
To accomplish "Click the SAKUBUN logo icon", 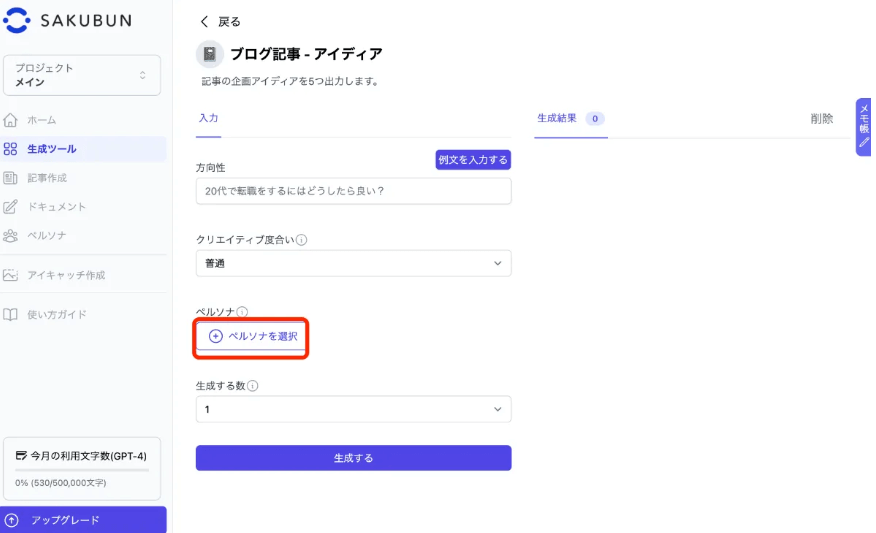I will 16,21.
